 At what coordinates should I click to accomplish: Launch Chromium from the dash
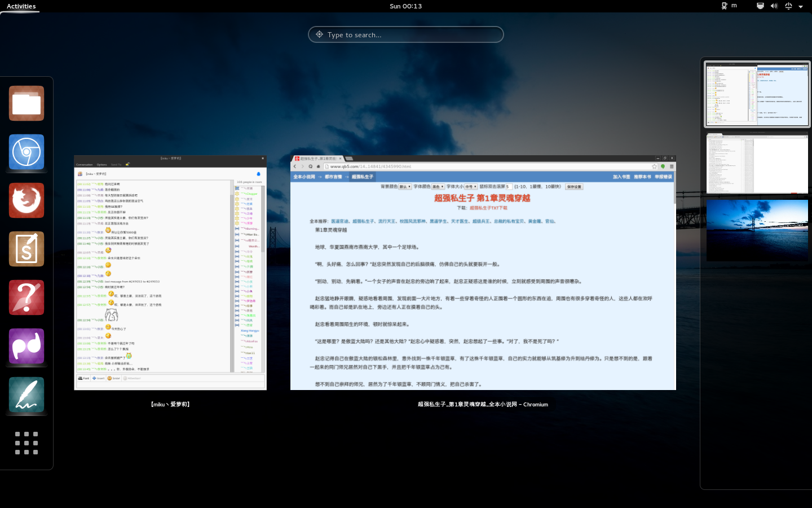(x=27, y=152)
